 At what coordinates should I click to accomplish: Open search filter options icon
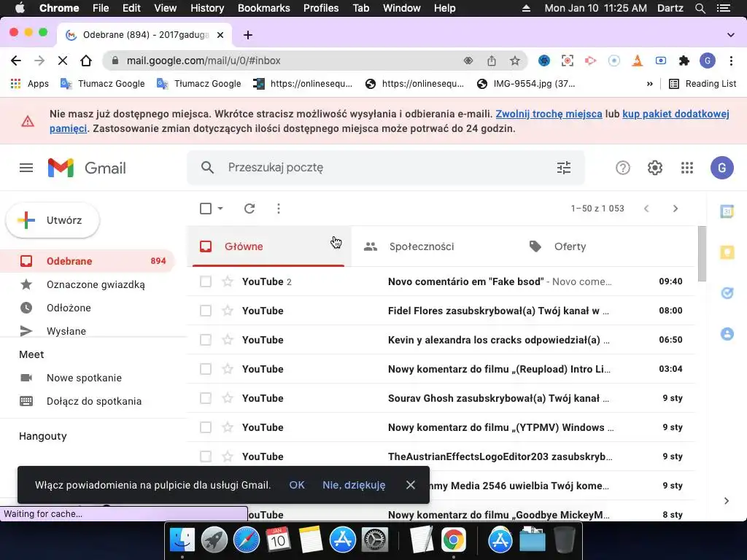click(564, 168)
